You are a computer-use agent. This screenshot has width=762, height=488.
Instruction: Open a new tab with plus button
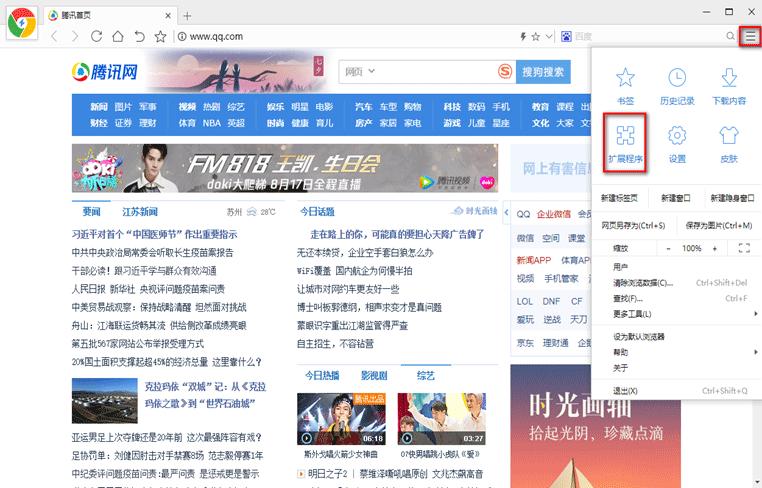pos(187,16)
